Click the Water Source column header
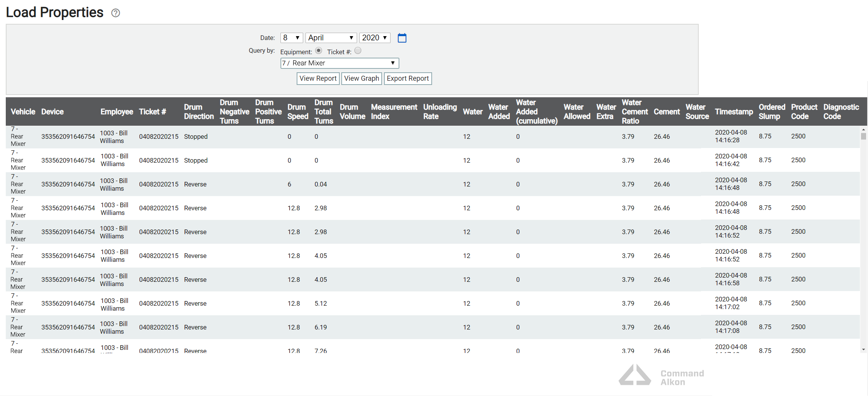Viewport: 868px width, 396px height. tap(697, 111)
